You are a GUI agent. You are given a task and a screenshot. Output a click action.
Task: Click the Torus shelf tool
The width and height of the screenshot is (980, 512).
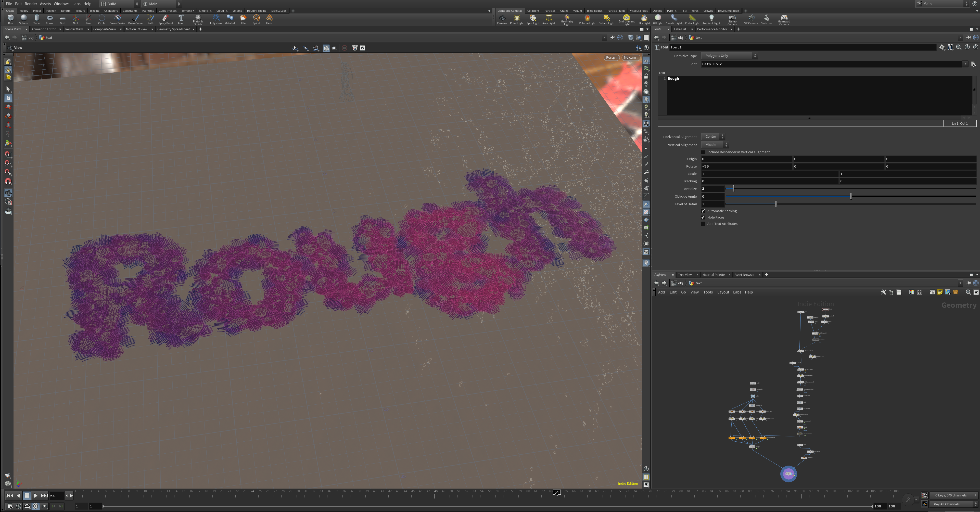click(x=49, y=19)
